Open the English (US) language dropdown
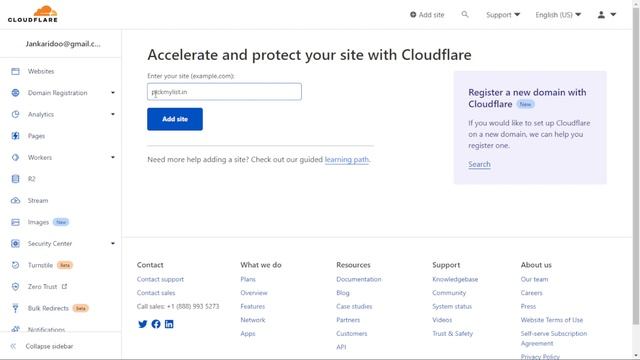This screenshot has width=640, height=360. tap(558, 15)
